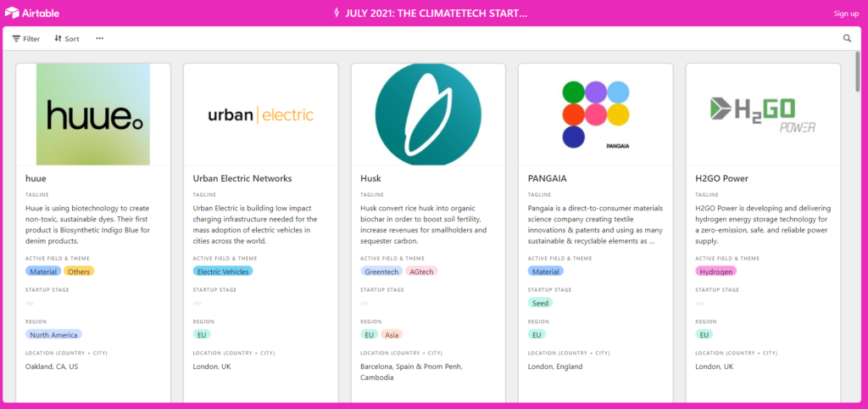Screen dimensions: 868x409
Task: Open the Filter option
Action: [x=26, y=39]
